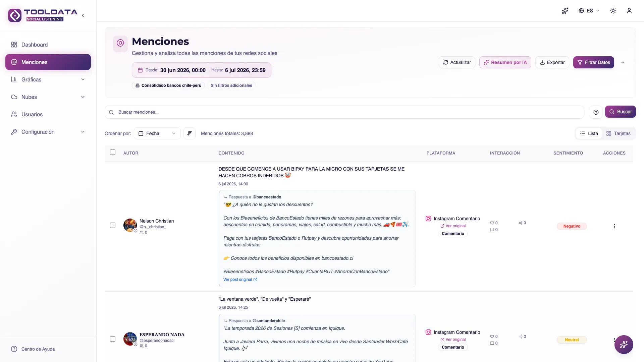The width and height of the screenshot is (644, 362).
Task: Expand the Nubes menu
Action: pyautogui.click(x=48, y=97)
